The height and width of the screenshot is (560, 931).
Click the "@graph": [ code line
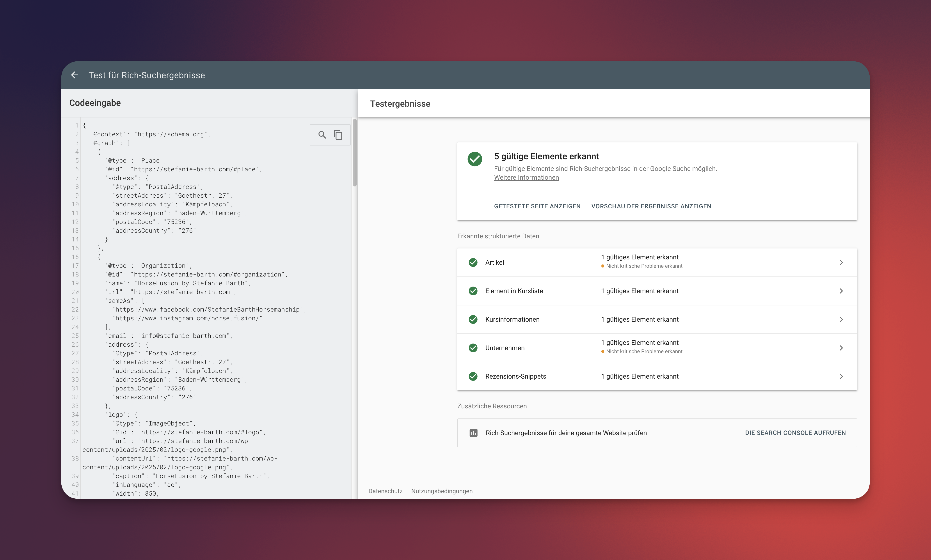[110, 143]
